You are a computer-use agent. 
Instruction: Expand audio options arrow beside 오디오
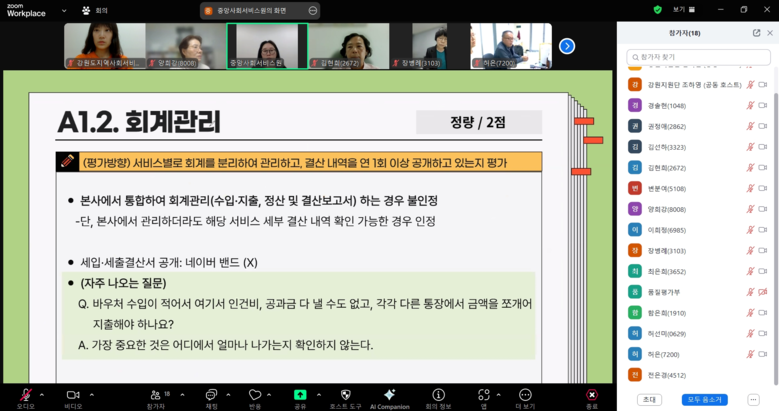[43, 392]
